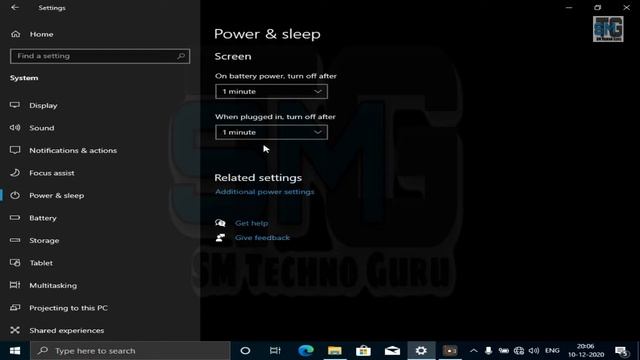Click network globe icon in system tray
Screen dimensions: 640x360
[519, 351]
